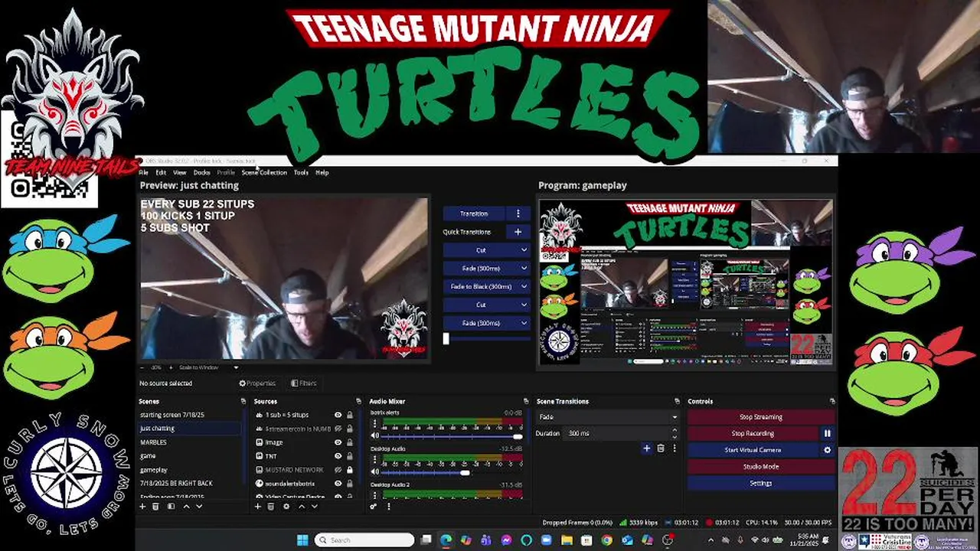This screenshot has height=551, width=980.
Task: Move scene up with Scenes arrow
Action: click(185, 507)
